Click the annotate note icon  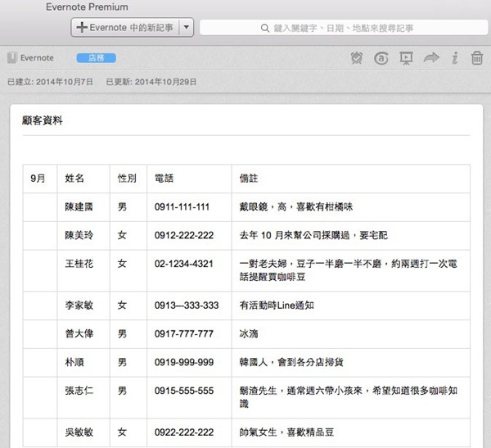pyautogui.click(x=381, y=58)
